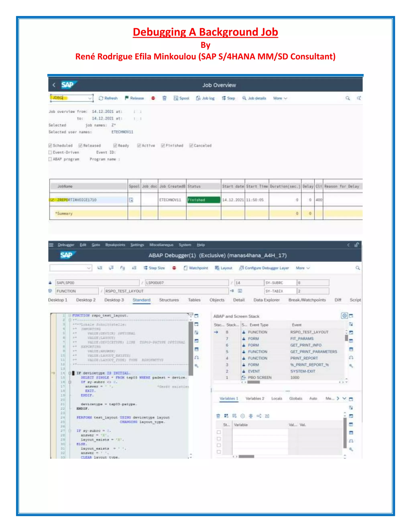Viewport: 411px width, 532px height.
Task: Open the Debugger menu
Action: [x=66, y=245]
